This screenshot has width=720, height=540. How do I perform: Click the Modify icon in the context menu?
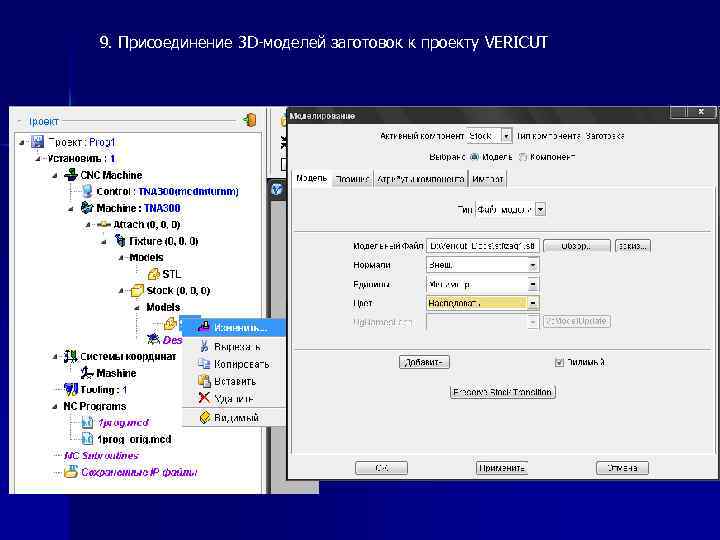204,327
